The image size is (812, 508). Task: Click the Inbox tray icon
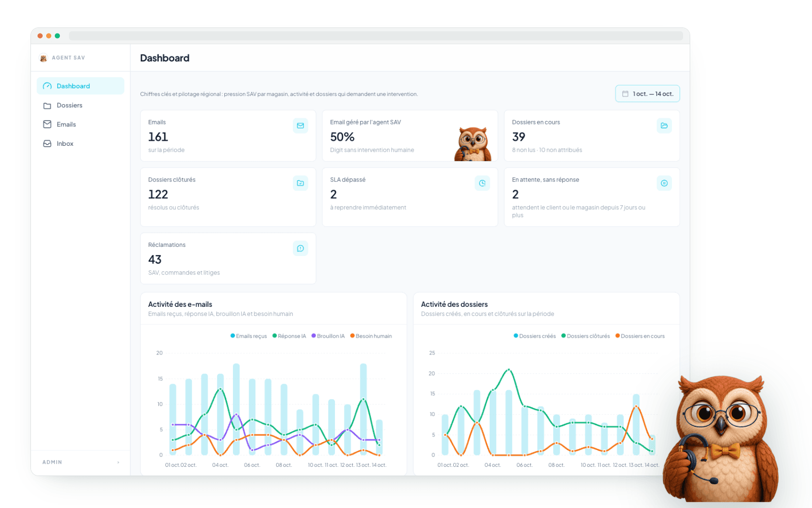[47, 144]
